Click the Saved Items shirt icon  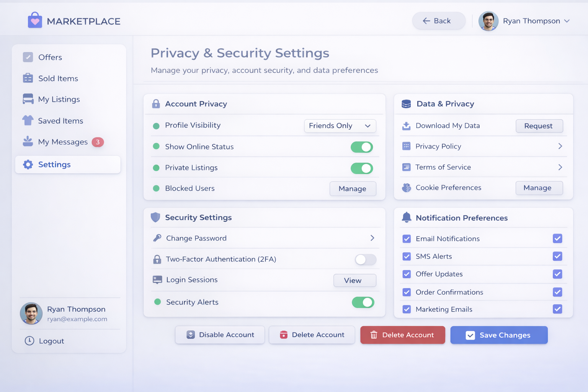28,121
